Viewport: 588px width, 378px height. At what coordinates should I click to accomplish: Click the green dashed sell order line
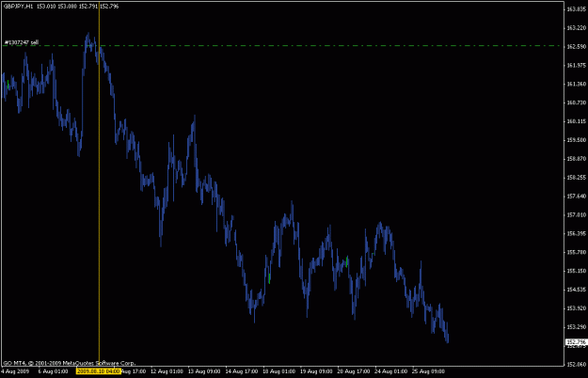click(282, 46)
